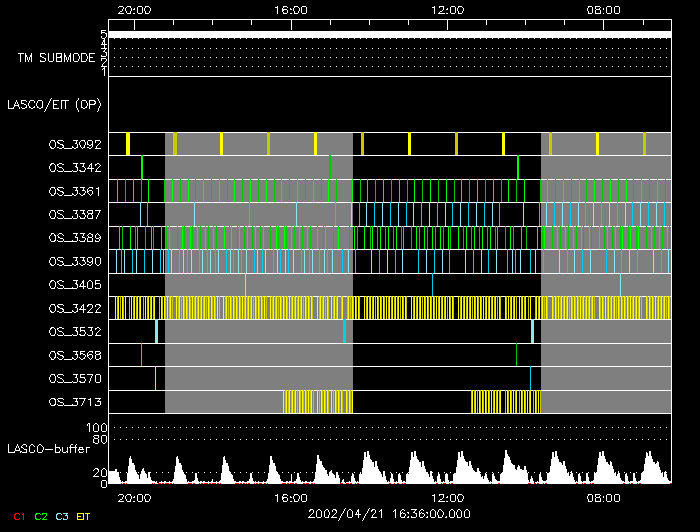Click the 2002/04/21 16:36:00.000 timestamp
The image size is (700, 532).
[x=388, y=513]
